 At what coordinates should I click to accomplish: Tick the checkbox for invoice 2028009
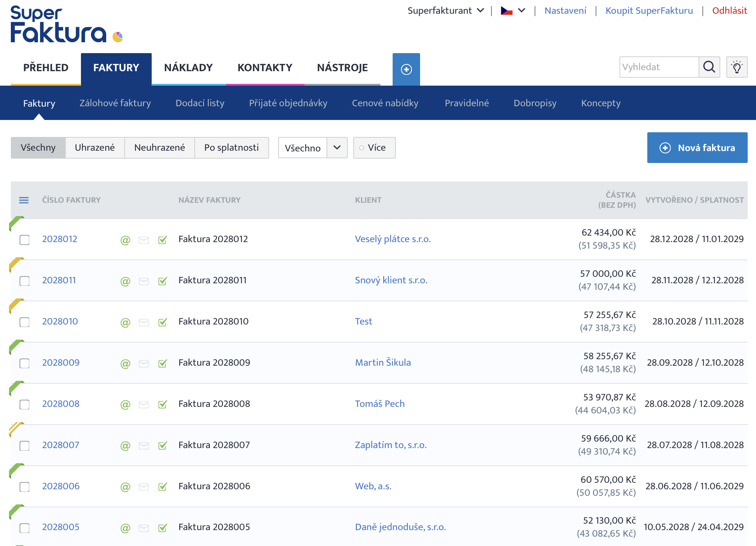[x=25, y=363]
